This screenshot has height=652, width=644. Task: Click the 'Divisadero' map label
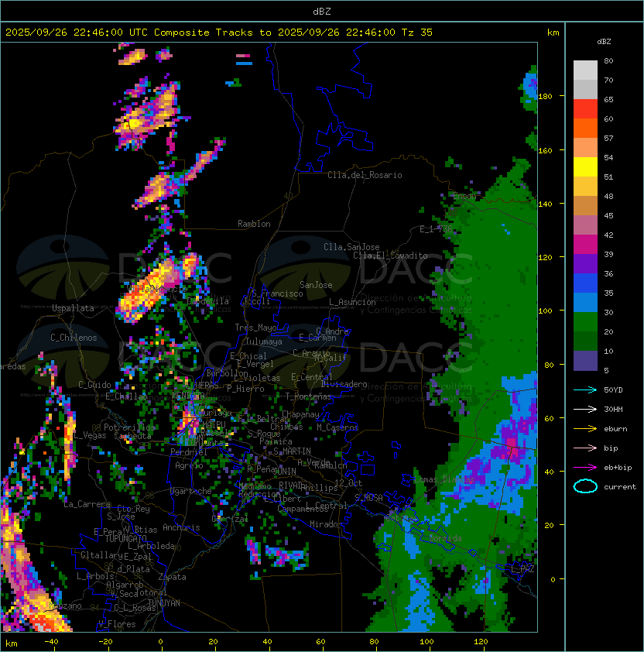tap(344, 384)
